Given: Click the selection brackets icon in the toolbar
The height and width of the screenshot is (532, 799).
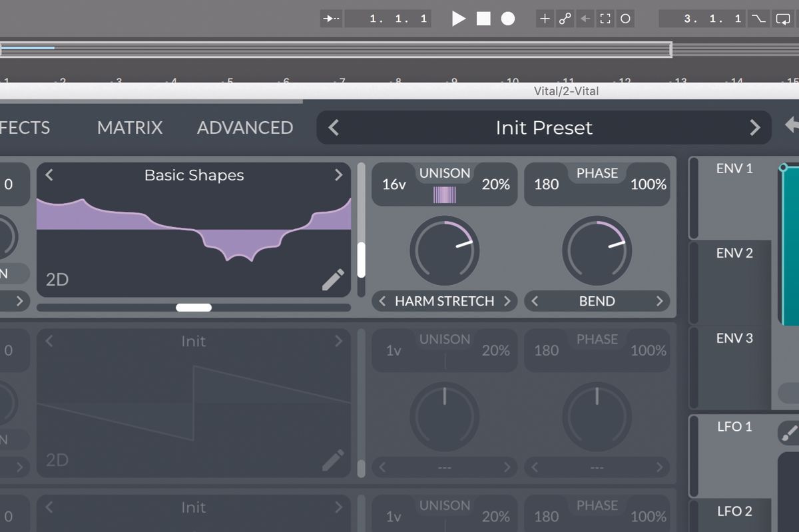Looking at the screenshot, I should click(605, 19).
